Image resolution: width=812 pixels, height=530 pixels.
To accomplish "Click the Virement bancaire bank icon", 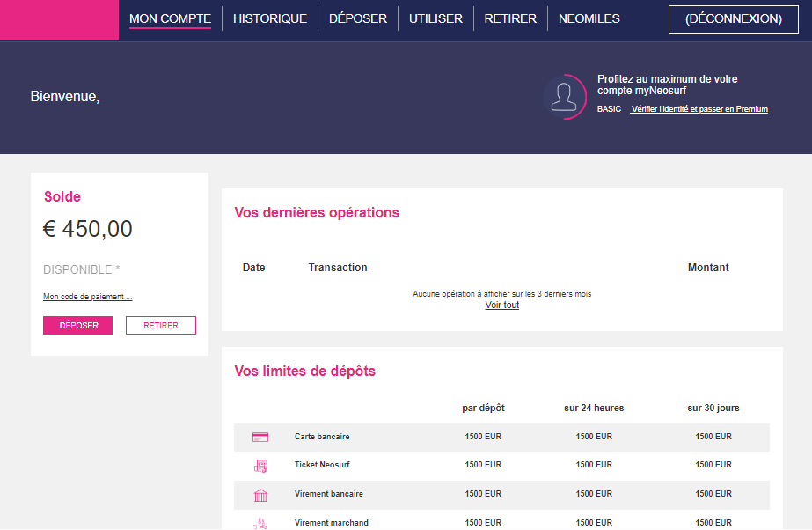I will [x=260, y=496].
